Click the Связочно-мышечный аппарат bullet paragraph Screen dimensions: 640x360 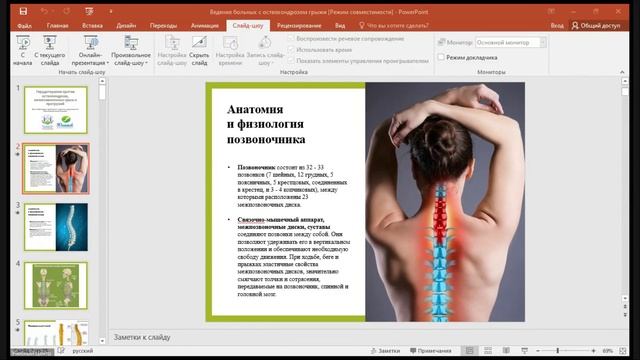(x=293, y=256)
